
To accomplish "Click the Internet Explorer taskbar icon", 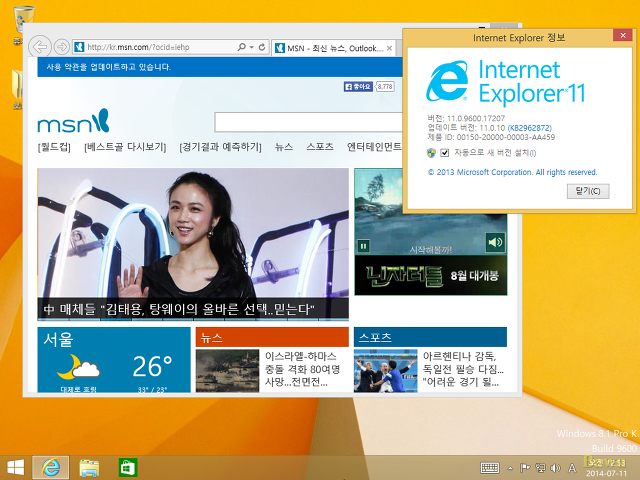I will 51,467.
